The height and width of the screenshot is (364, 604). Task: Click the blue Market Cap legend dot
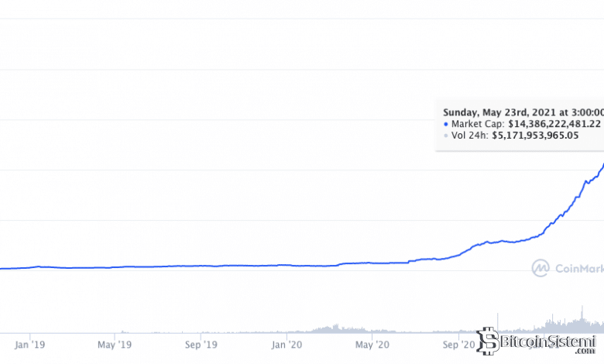coord(446,123)
